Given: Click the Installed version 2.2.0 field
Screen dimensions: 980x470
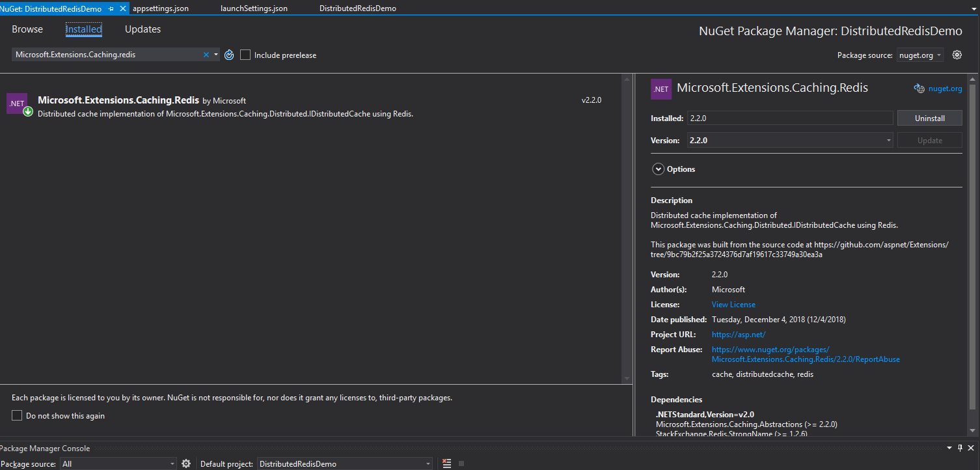Looking at the screenshot, I should [x=790, y=118].
